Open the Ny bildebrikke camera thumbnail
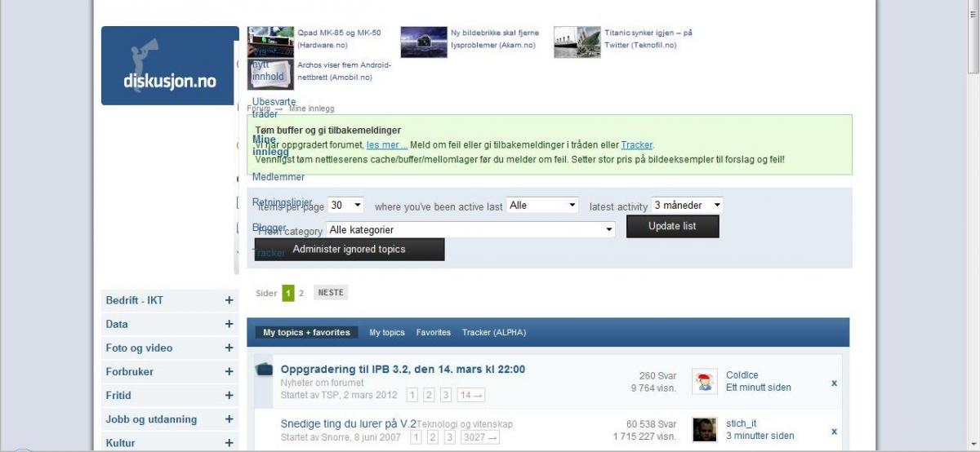 423,42
